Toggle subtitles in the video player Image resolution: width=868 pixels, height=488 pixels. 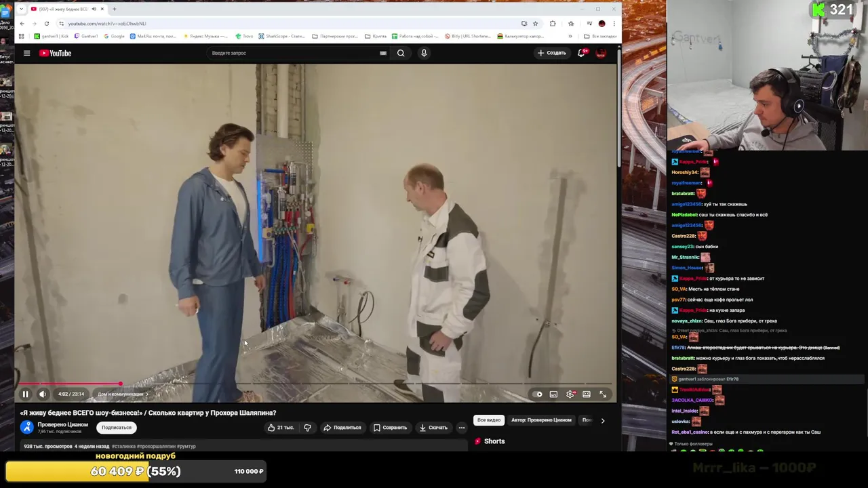554,394
